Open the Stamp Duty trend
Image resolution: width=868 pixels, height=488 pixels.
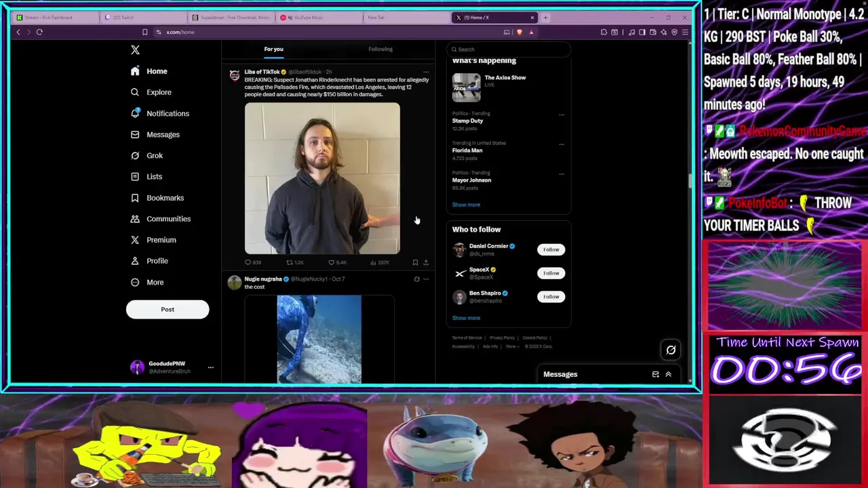tap(467, 121)
